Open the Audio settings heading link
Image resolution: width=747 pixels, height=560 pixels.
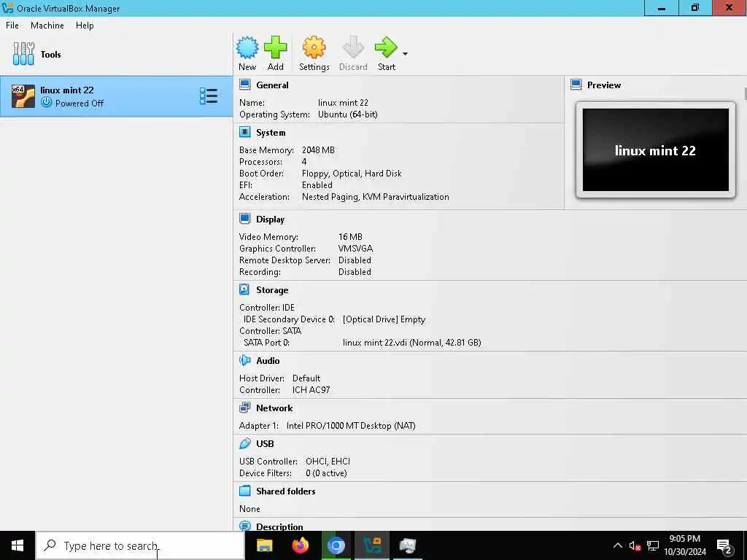(x=268, y=361)
